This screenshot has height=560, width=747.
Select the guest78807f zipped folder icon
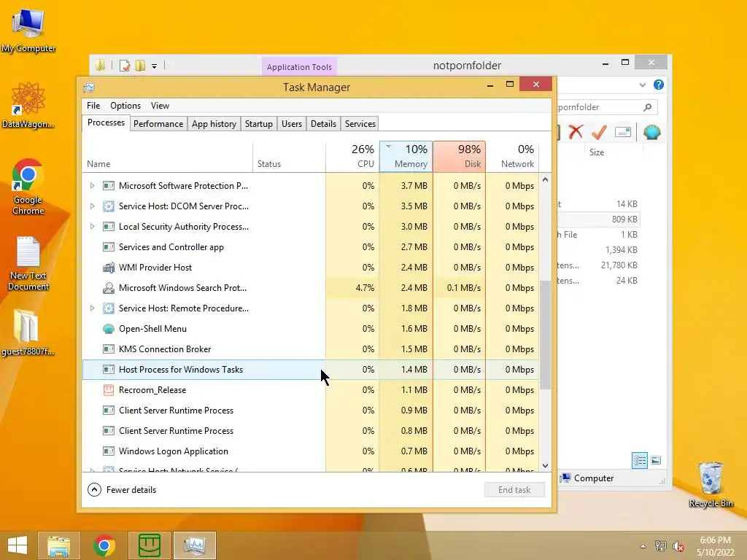28,332
